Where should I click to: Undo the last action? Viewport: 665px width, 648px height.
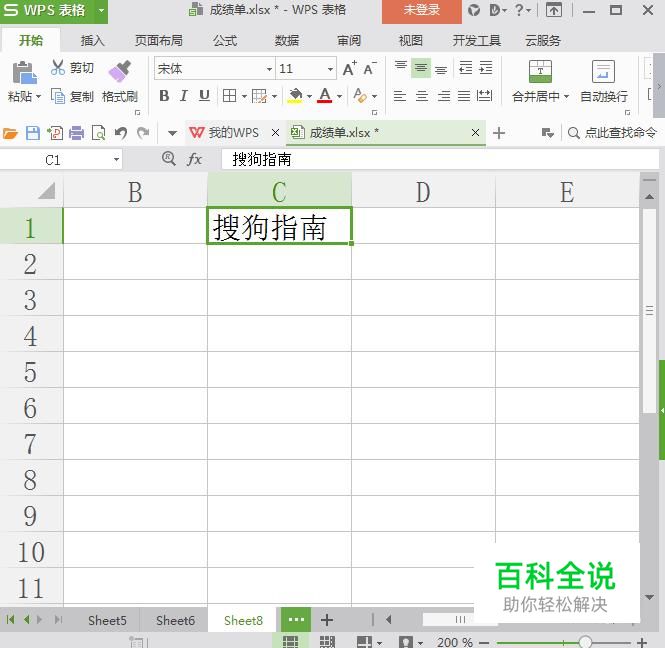[x=120, y=133]
